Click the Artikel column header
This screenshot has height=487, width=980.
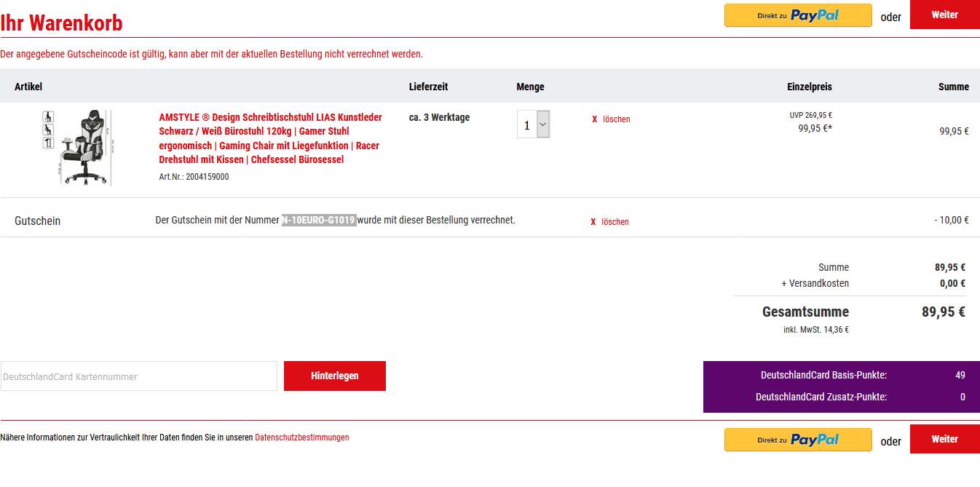pyautogui.click(x=28, y=87)
